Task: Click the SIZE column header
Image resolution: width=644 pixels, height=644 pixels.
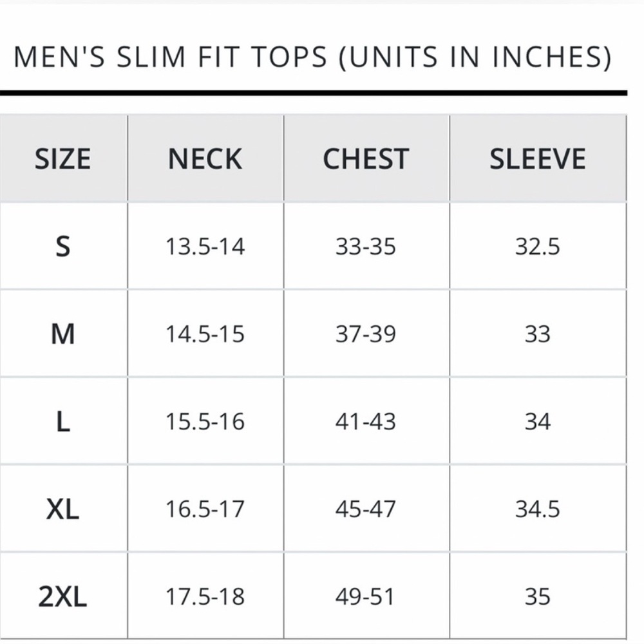Action: point(63,159)
